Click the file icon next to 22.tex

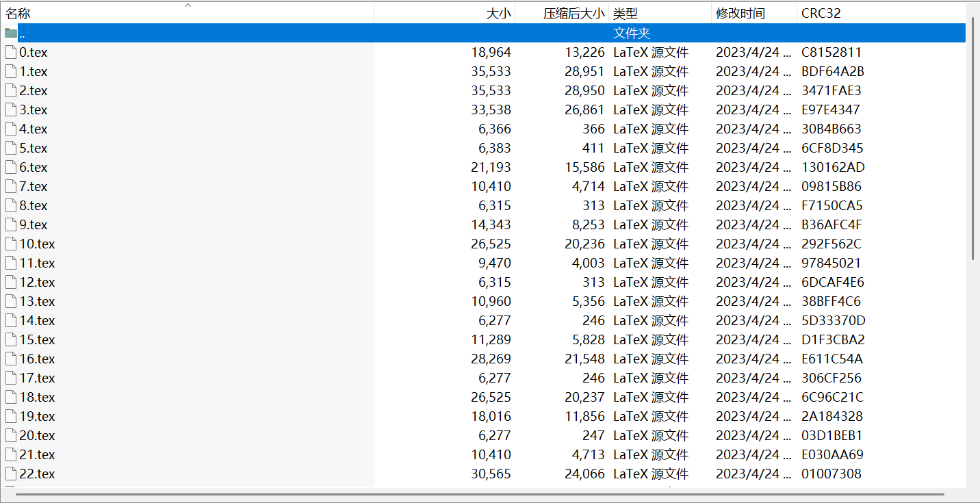pos(11,474)
